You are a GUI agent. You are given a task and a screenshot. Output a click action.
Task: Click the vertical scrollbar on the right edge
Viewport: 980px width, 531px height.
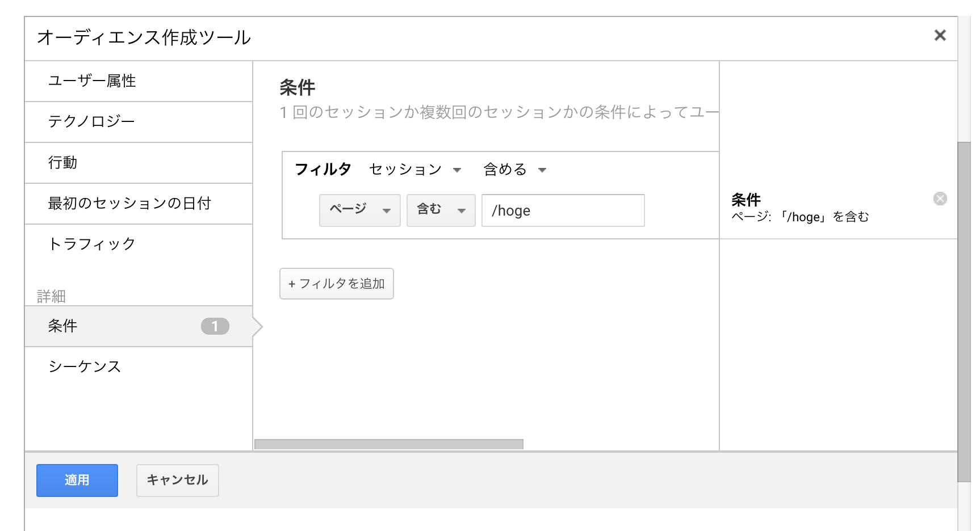click(964, 311)
